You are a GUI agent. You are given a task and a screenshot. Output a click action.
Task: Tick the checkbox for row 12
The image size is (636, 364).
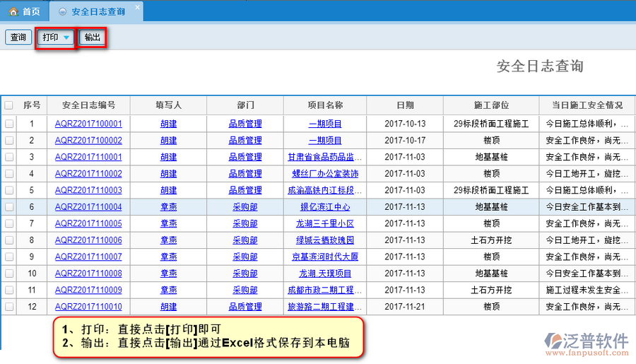9,307
